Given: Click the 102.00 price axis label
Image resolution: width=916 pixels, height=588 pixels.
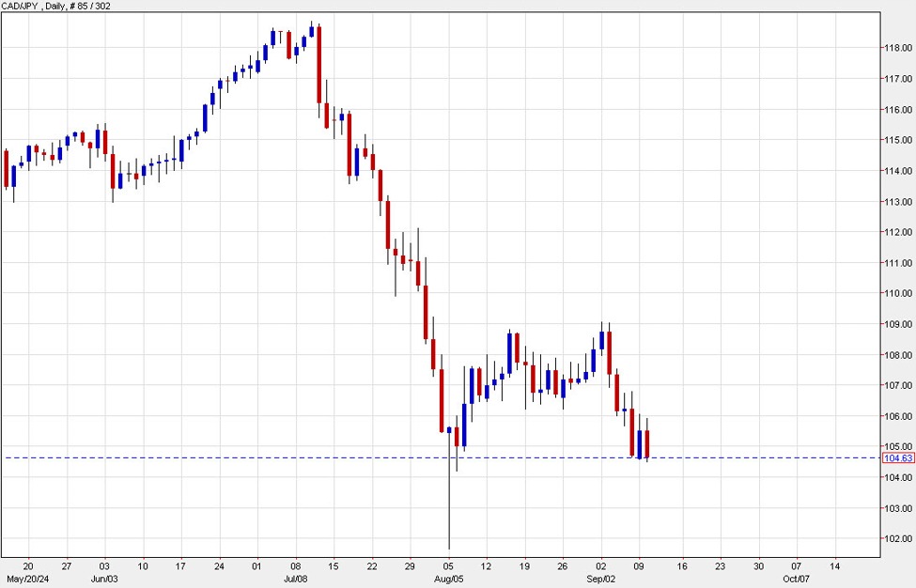Looking at the screenshot, I should click(898, 539).
